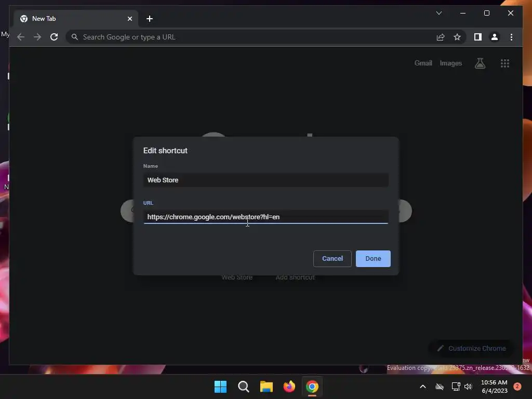Click the shortcut Name input field
Image resolution: width=532 pixels, height=399 pixels.
[x=265, y=180]
